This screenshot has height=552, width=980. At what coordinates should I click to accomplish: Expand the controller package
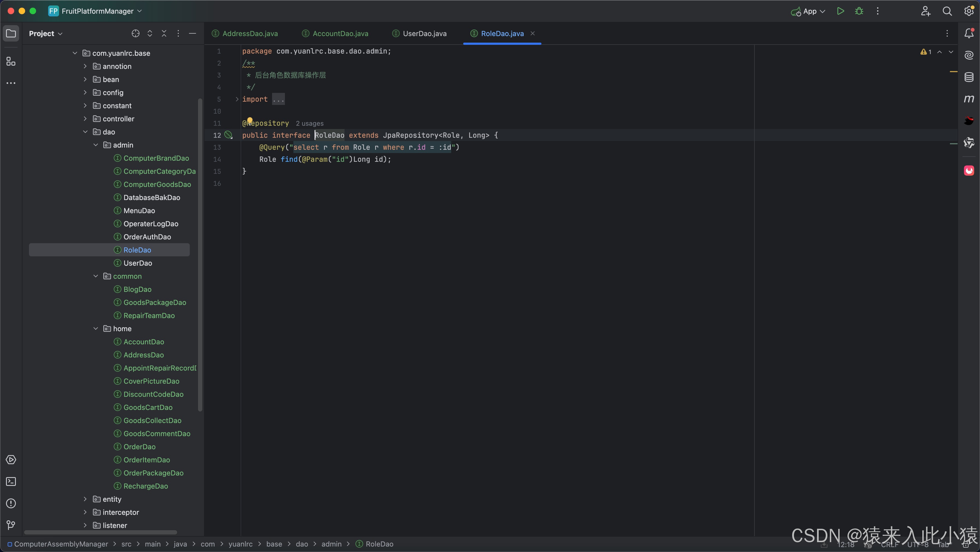[x=85, y=119]
